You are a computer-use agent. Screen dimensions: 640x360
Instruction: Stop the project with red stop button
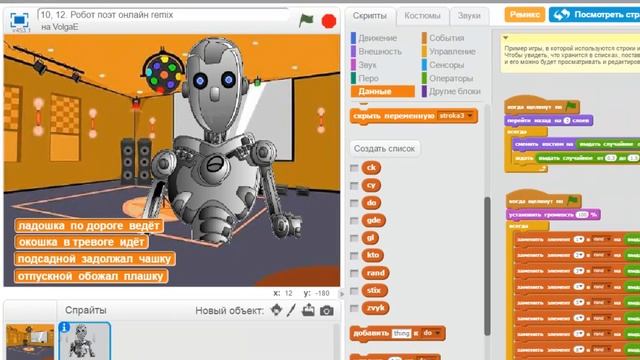(329, 21)
